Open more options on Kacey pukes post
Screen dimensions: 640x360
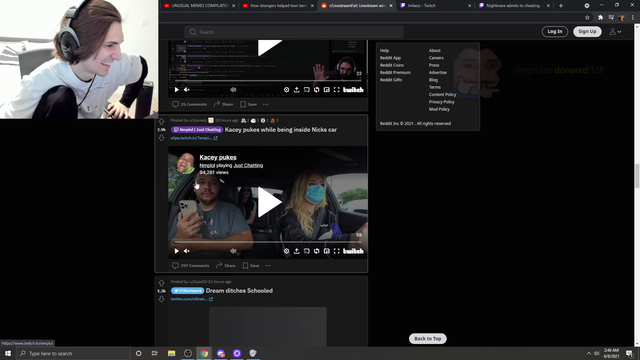[268, 266]
